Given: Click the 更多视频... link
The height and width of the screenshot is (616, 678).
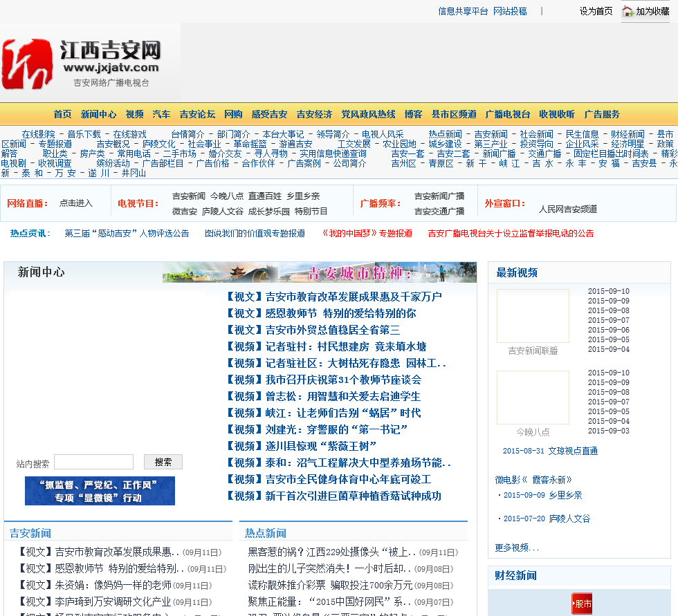Looking at the screenshot, I should point(517,548).
